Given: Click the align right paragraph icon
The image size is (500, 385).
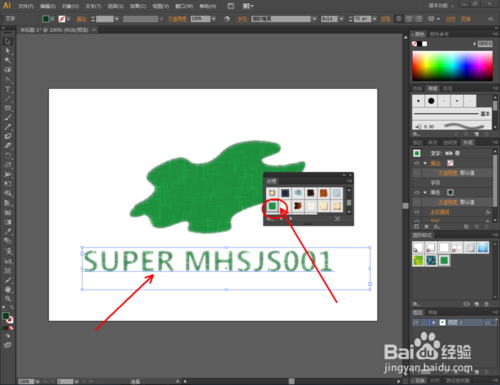Looking at the screenshot, I should tap(419, 19).
